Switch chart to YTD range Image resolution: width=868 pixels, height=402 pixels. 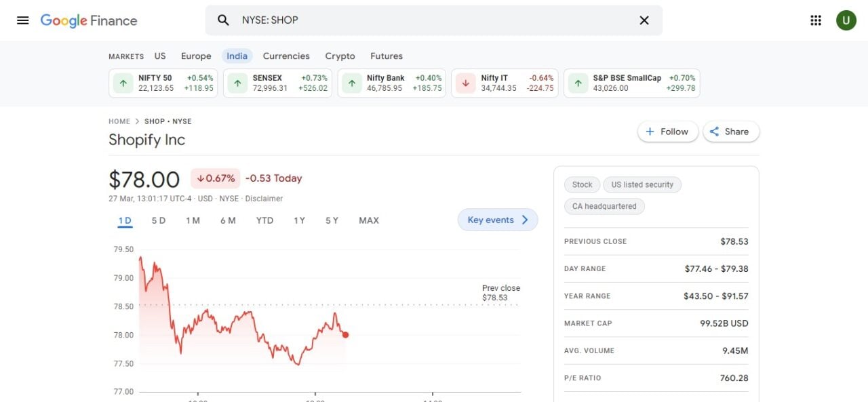tap(264, 220)
